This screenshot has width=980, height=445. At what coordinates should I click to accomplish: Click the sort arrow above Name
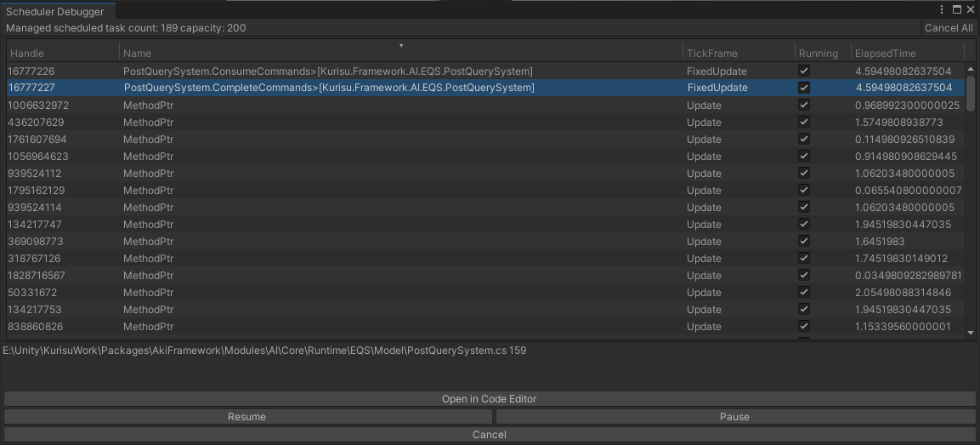coord(401,46)
